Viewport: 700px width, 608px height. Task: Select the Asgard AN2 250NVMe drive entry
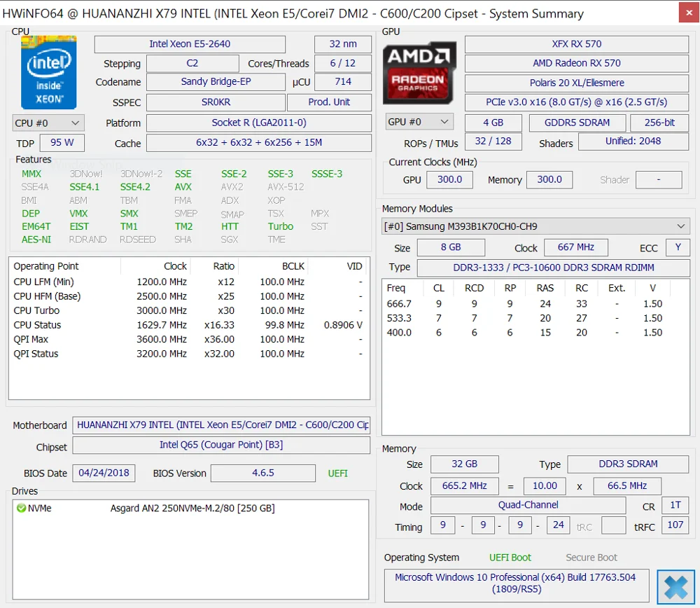tap(190, 509)
